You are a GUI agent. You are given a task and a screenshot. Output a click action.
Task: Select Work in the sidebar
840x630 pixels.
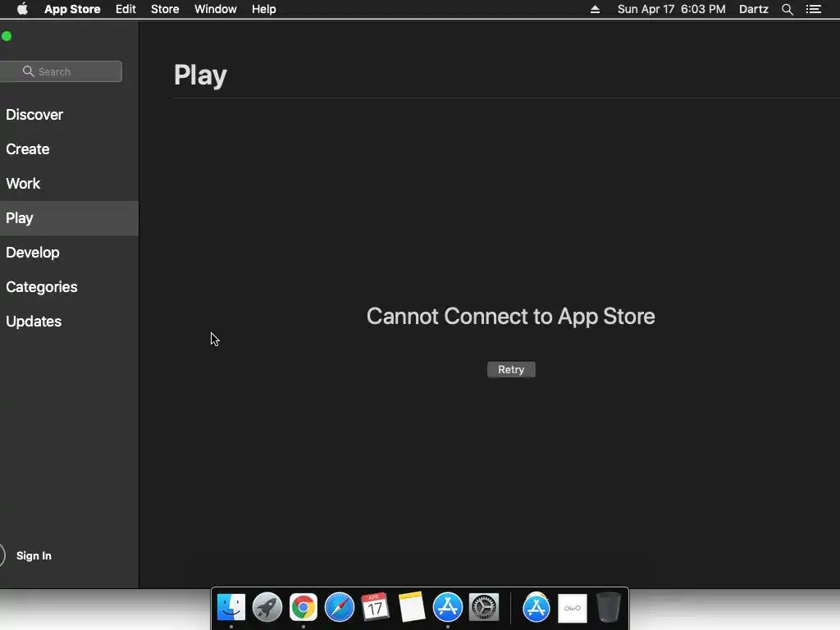point(69,183)
